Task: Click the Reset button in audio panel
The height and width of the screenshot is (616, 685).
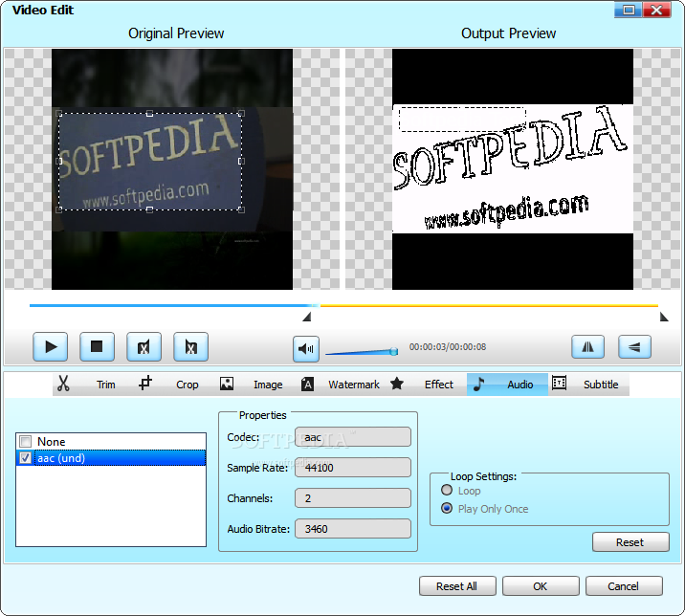Action: point(630,542)
